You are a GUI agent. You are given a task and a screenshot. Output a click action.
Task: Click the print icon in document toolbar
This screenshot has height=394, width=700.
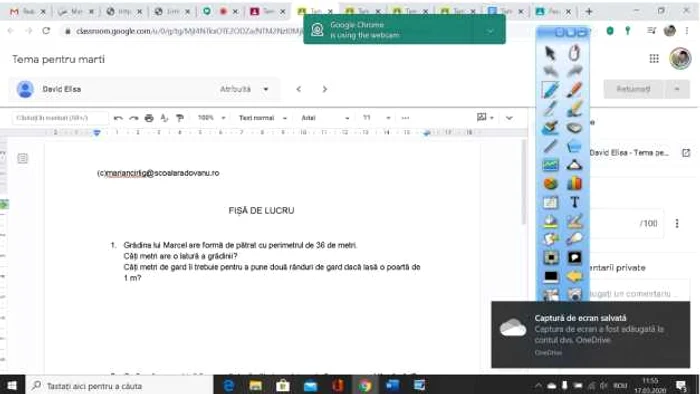pyautogui.click(x=149, y=118)
